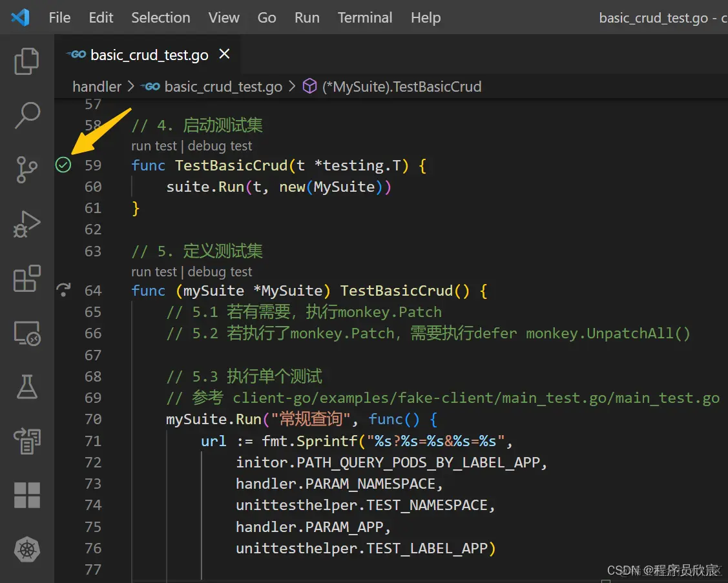Click 'debug test' above line 64
Viewport: 728px width, 583px height.
tap(220, 272)
